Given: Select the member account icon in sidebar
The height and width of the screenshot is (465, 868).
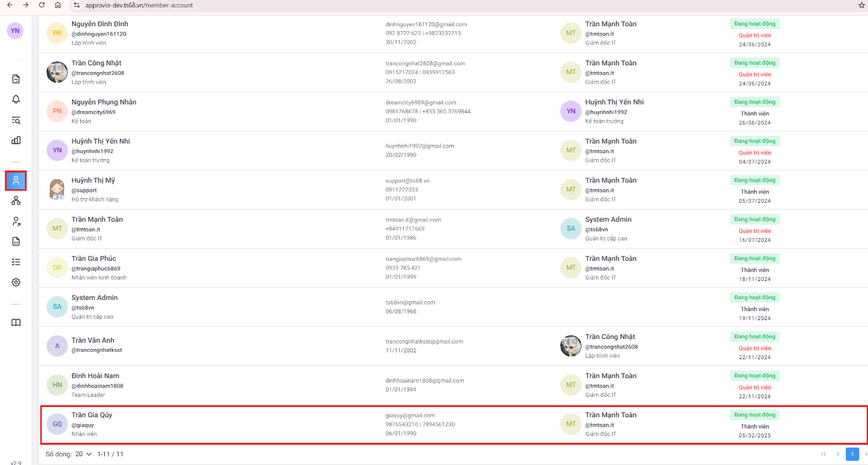Looking at the screenshot, I should point(16,181).
